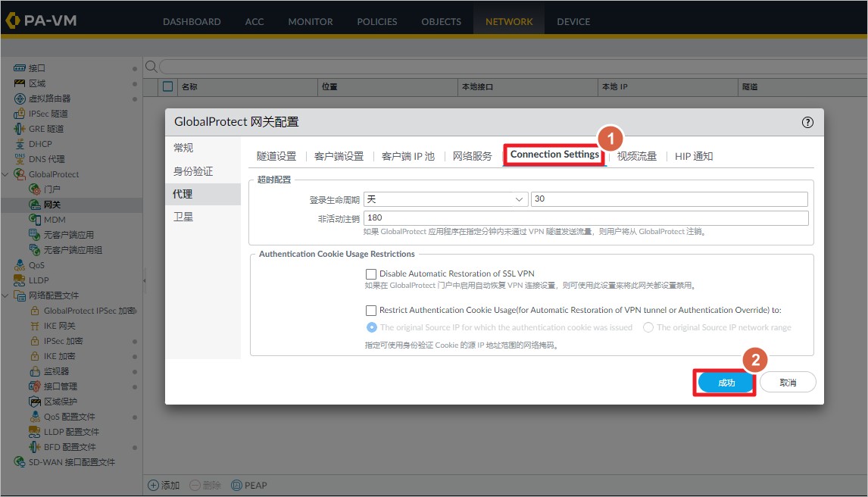
Task: Open the POLICIES top menu
Action: coord(377,21)
